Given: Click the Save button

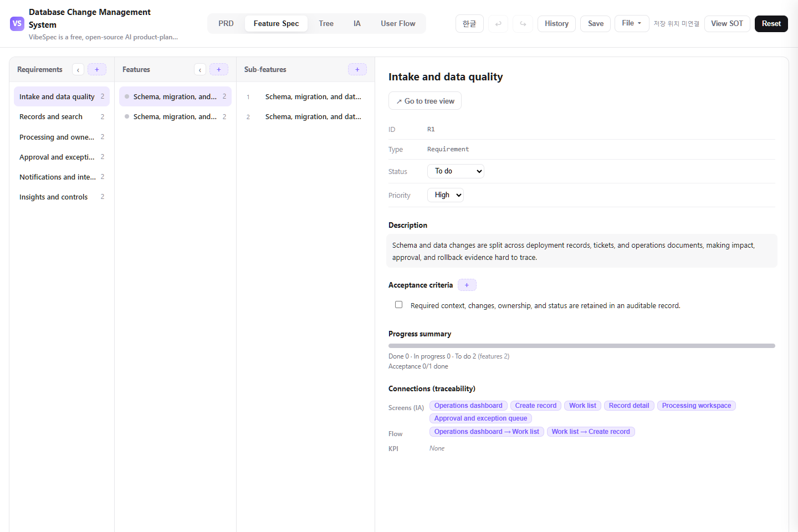Looking at the screenshot, I should [596, 24].
